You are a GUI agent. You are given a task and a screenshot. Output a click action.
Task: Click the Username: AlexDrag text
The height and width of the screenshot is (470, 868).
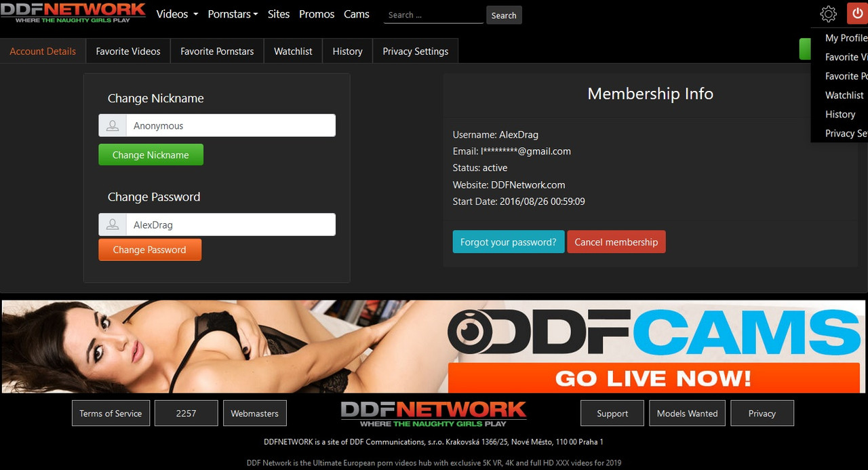tap(496, 134)
